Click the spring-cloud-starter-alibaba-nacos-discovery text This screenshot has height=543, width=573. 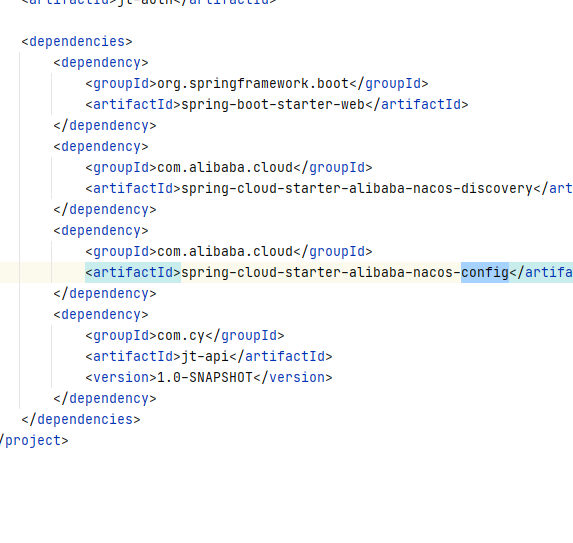[357, 189]
